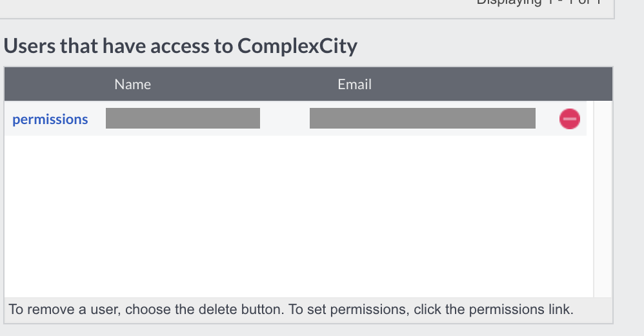Click the "To remove a user" help text
The image size is (644, 336).
point(291,310)
